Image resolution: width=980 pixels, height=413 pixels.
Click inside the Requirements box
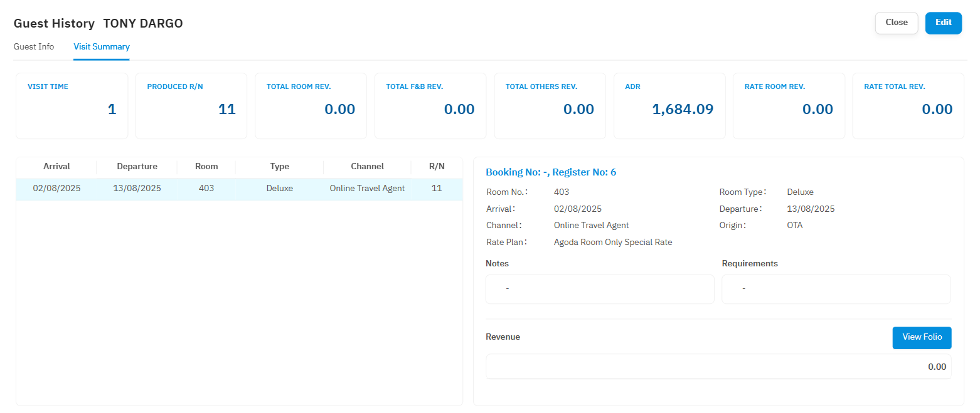[x=836, y=289]
